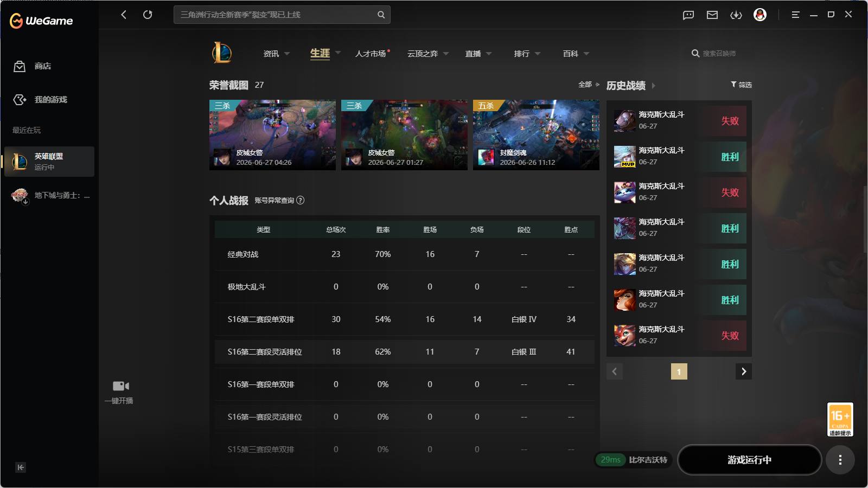Click the 个人战报 section title
Image resolution: width=868 pixels, height=488 pixels.
(229, 201)
